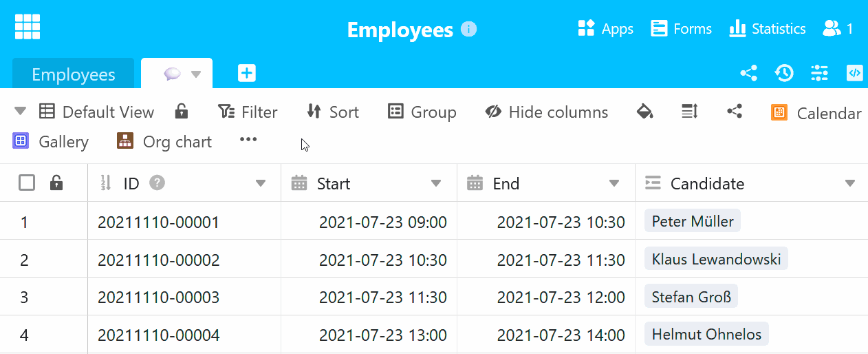Image resolution: width=868 pixels, height=354 pixels.
Task: Click the info icon beside Employees title
Action: point(468,29)
